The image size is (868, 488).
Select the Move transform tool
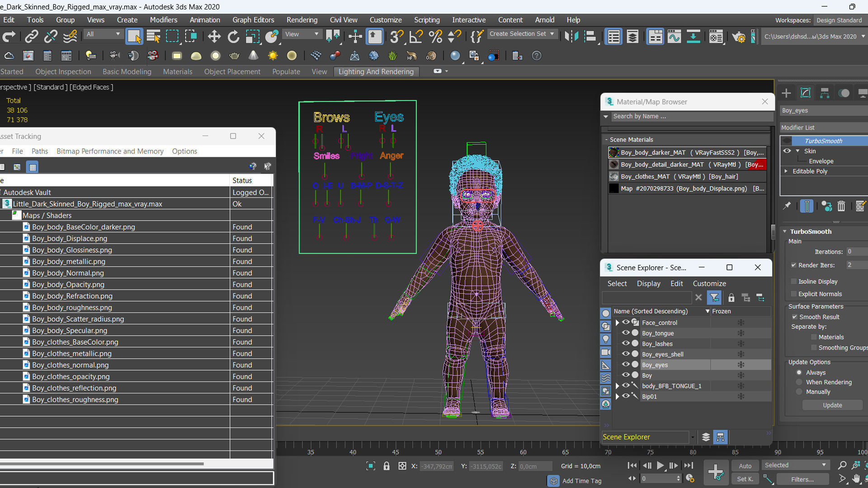click(214, 37)
